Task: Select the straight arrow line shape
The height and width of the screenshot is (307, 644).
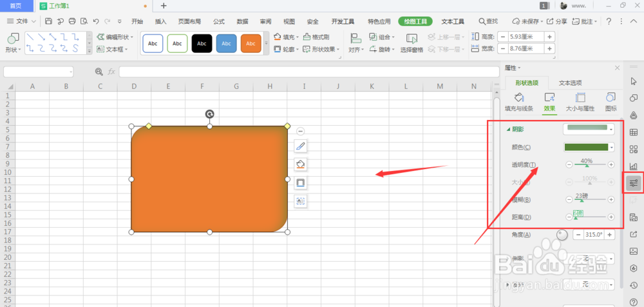Action: 41,37
